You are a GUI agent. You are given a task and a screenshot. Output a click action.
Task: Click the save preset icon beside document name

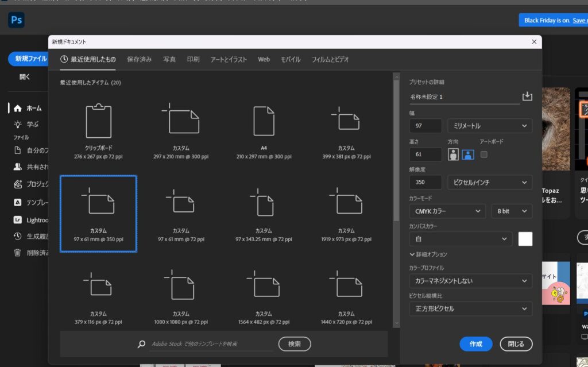tap(527, 96)
